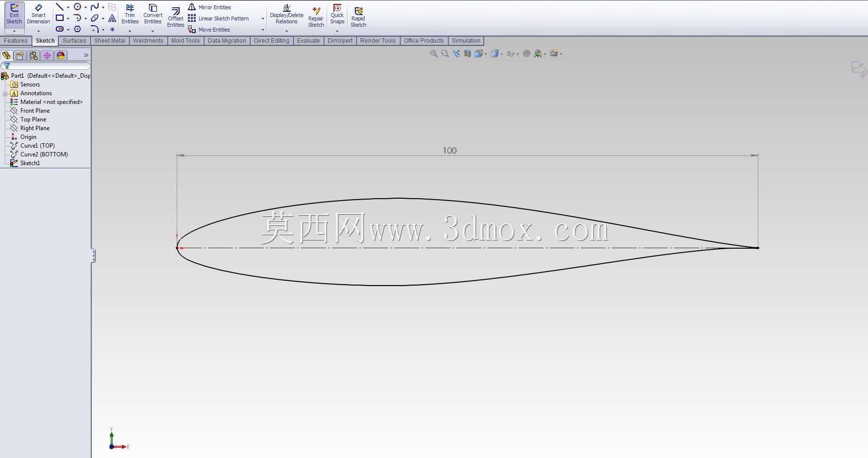
Task: Go to the Evaluate tab
Action: coord(308,41)
